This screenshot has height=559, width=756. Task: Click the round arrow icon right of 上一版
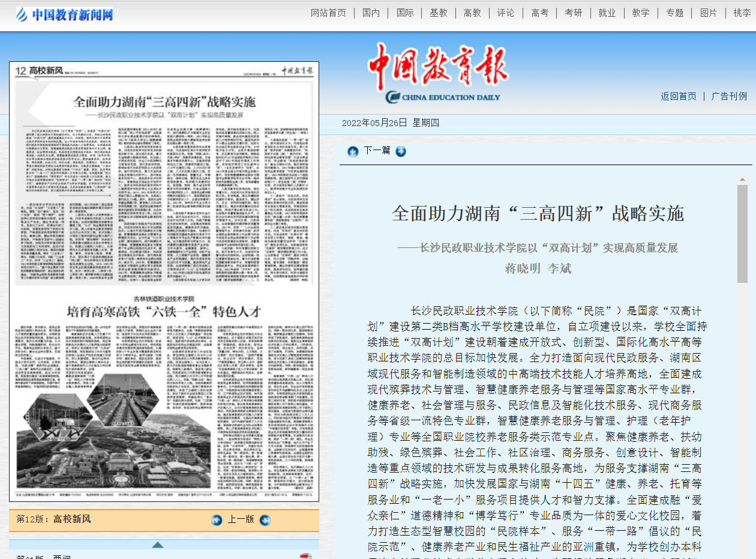point(265,520)
